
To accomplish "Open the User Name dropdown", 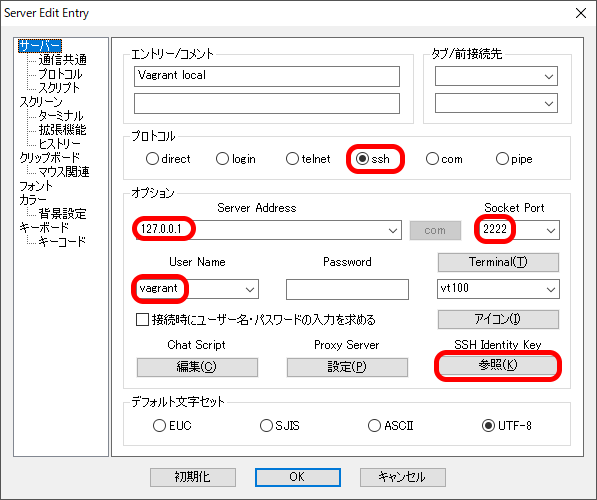I will (250, 289).
